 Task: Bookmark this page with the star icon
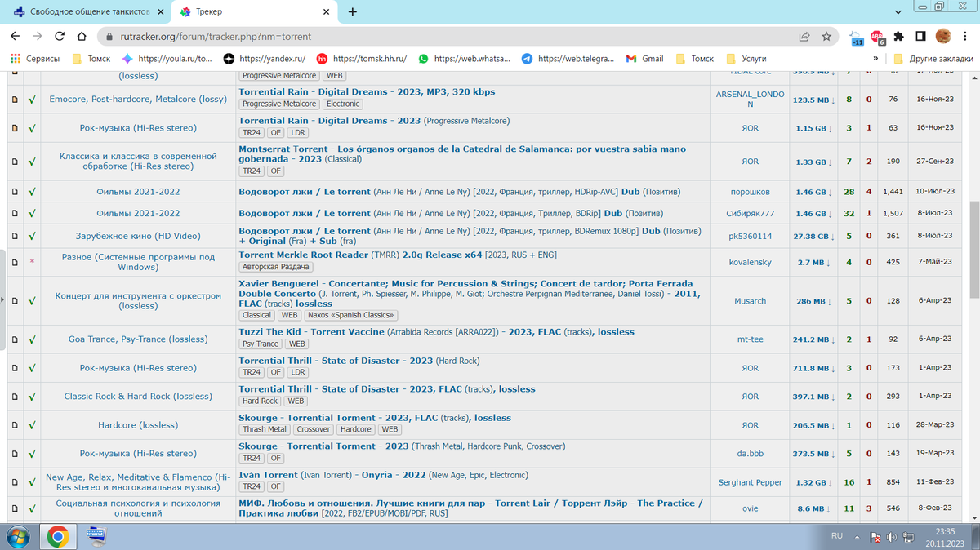click(826, 37)
